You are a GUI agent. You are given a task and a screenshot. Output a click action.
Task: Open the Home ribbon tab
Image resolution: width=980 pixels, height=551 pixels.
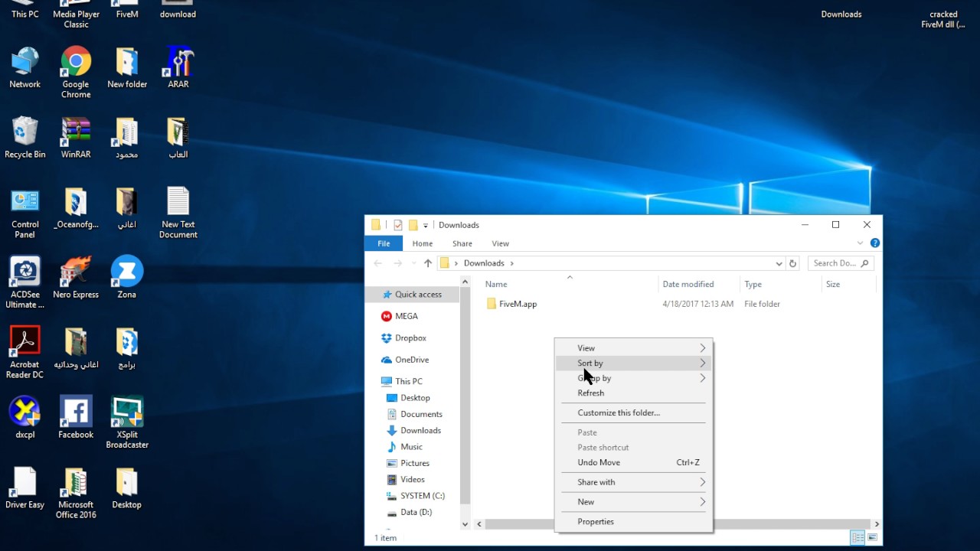click(423, 243)
